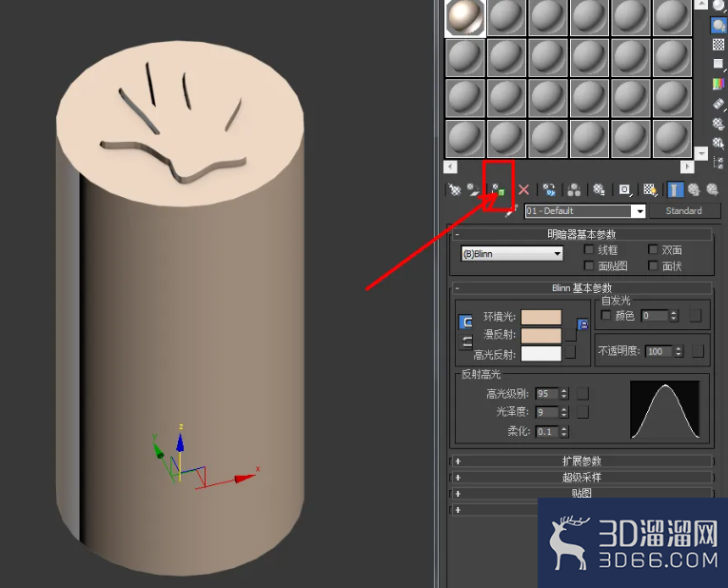Expand the 贴图 rollout

[581, 493]
